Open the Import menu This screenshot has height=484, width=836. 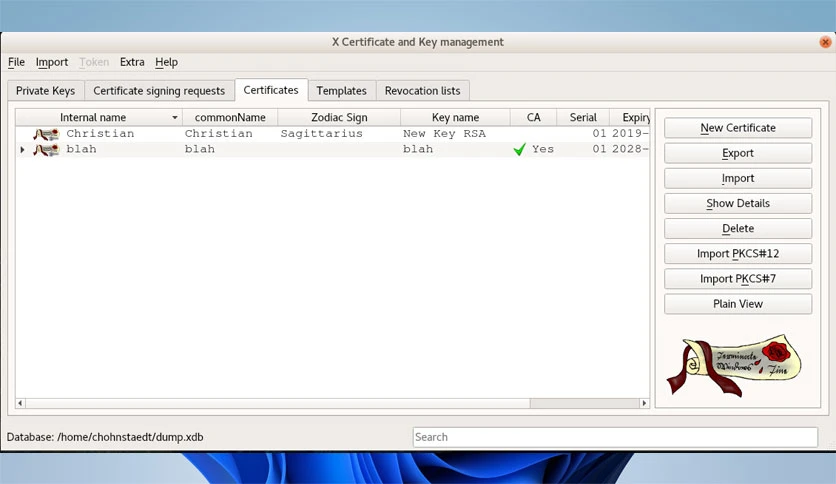52,62
